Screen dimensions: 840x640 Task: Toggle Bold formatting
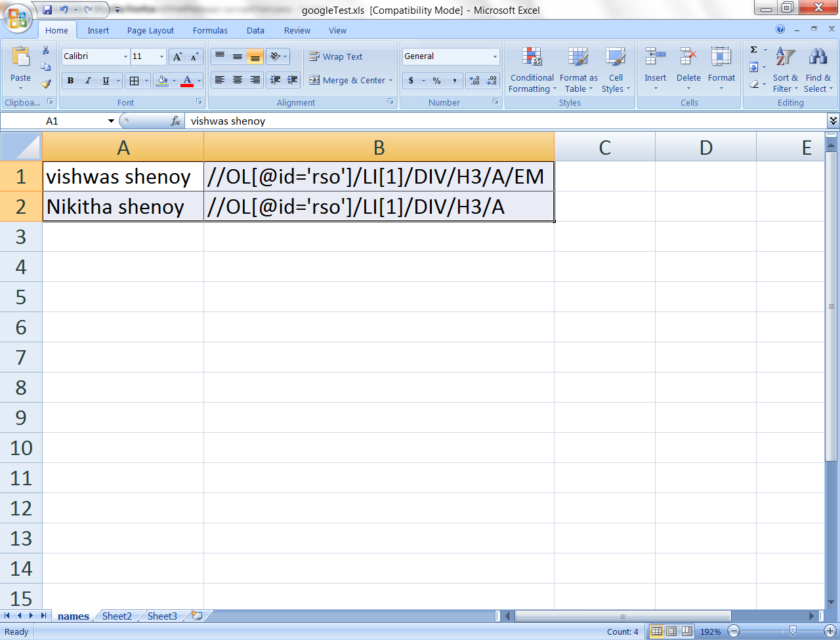point(70,81)
